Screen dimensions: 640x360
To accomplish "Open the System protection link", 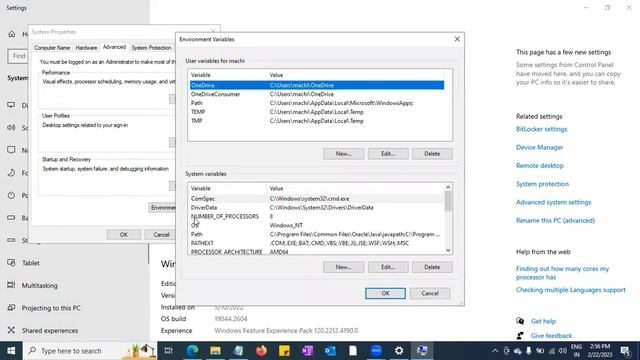I will [542, 184].
